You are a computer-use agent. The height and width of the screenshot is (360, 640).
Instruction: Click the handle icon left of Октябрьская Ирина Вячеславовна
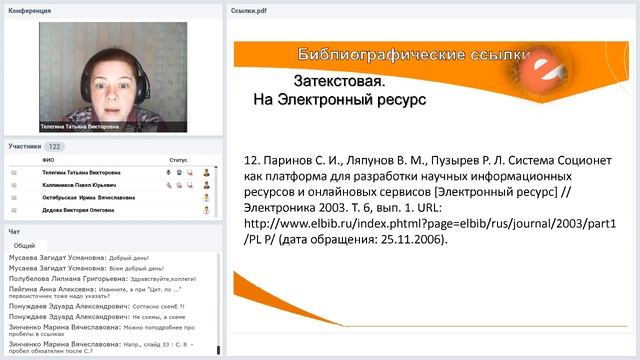(x=14, y=198)
